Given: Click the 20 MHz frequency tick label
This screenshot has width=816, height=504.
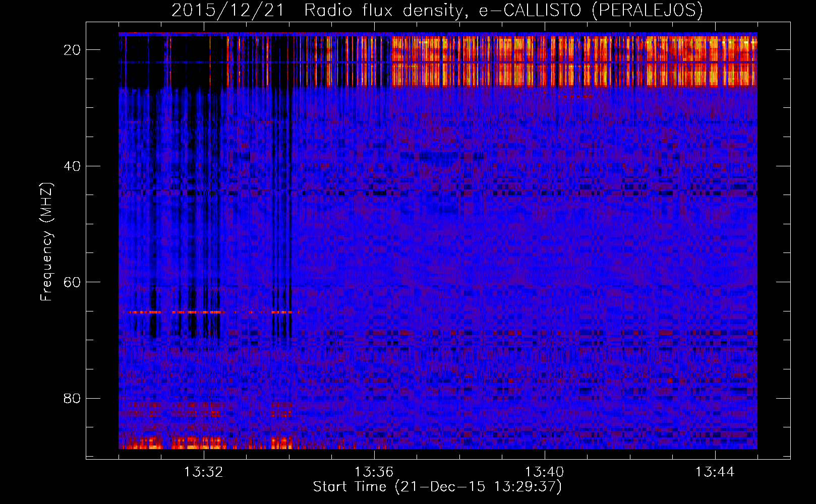Looking at the screenshot, I should coord(72,50).
